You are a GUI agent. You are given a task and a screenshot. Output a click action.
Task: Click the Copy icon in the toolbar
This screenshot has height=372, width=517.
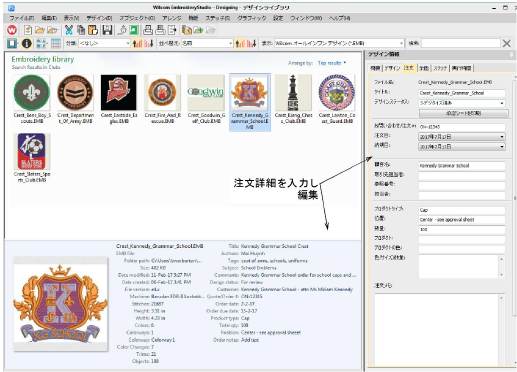click(x=81, y=30)
